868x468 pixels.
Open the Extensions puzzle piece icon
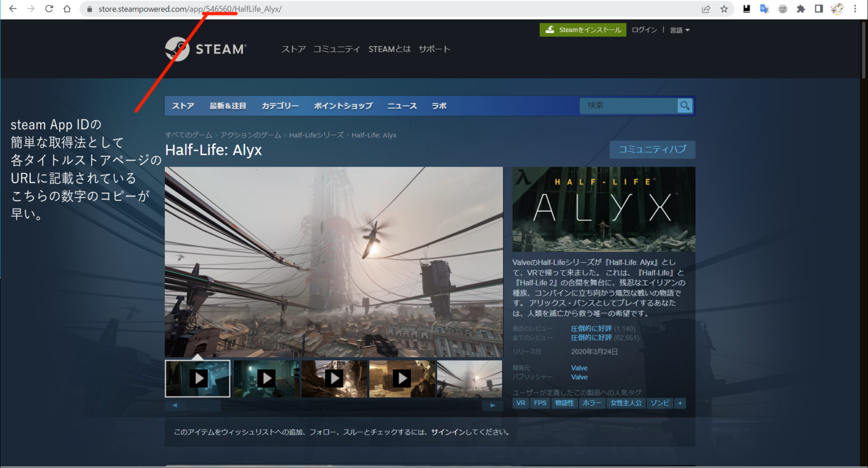(x=801, y=9)
